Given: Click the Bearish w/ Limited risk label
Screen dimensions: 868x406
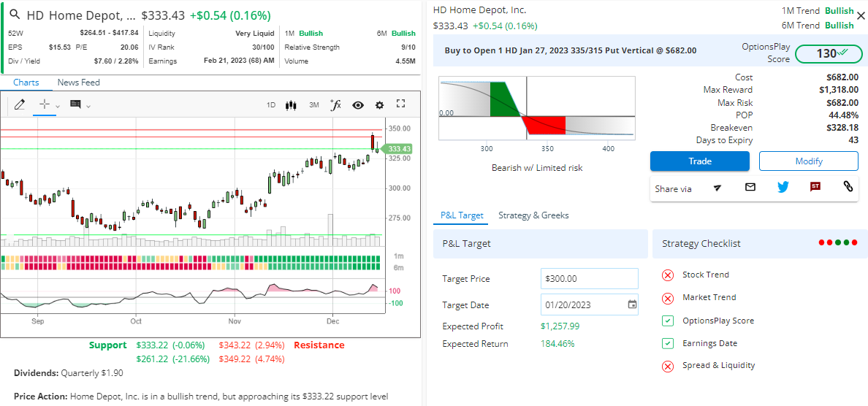Looking at the screenshot, I should click(536, 168).
